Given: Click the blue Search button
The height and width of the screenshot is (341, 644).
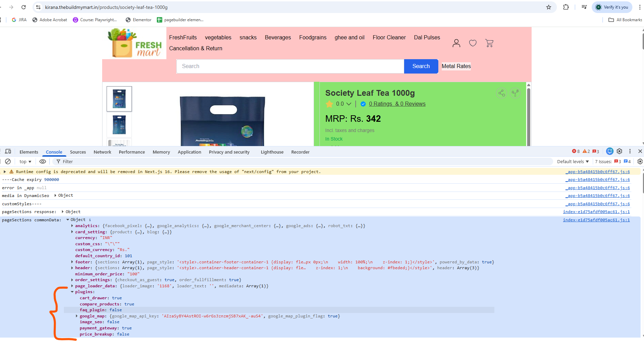Looking at the screenshot, I should 421,66.
